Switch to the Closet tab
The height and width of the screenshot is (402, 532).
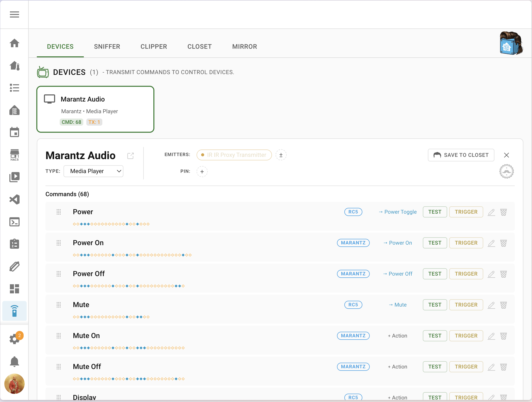tap(200, 47)
